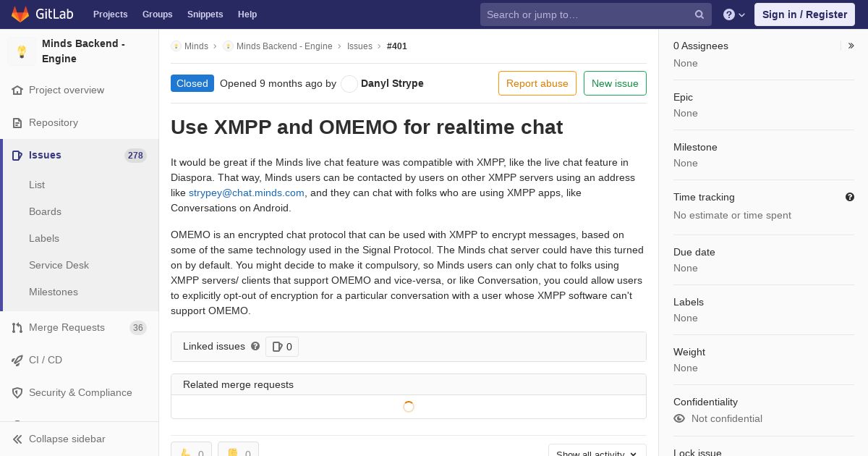Click Danyl Strype's avatar image
The height and width of the screenshot is (456, 868).
[x=349, y=84]
